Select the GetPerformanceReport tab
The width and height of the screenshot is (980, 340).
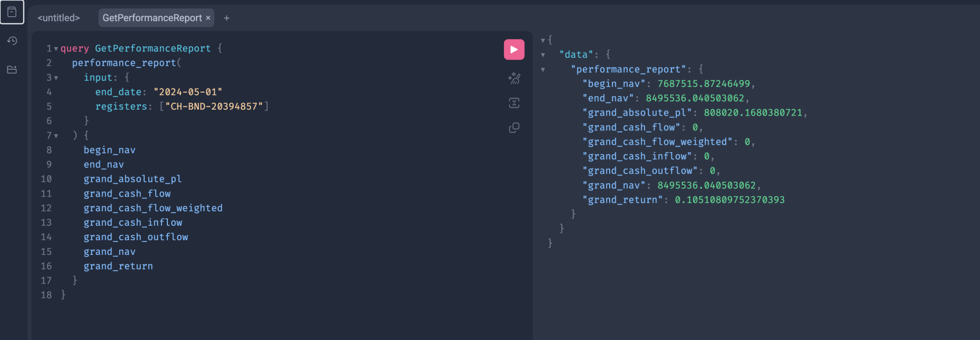(x=152, y=18)
